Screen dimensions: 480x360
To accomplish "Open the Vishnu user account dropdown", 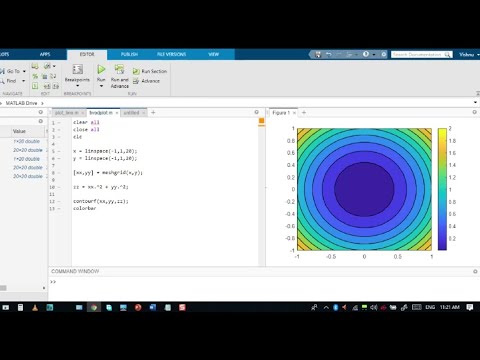I will pyautogui.click(x=469, y=54).
